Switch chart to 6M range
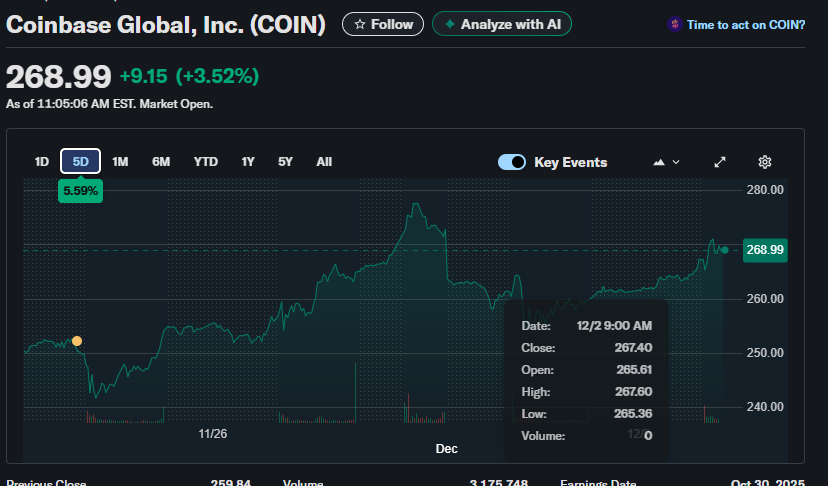828x486 pixels. tap(161, 162)
